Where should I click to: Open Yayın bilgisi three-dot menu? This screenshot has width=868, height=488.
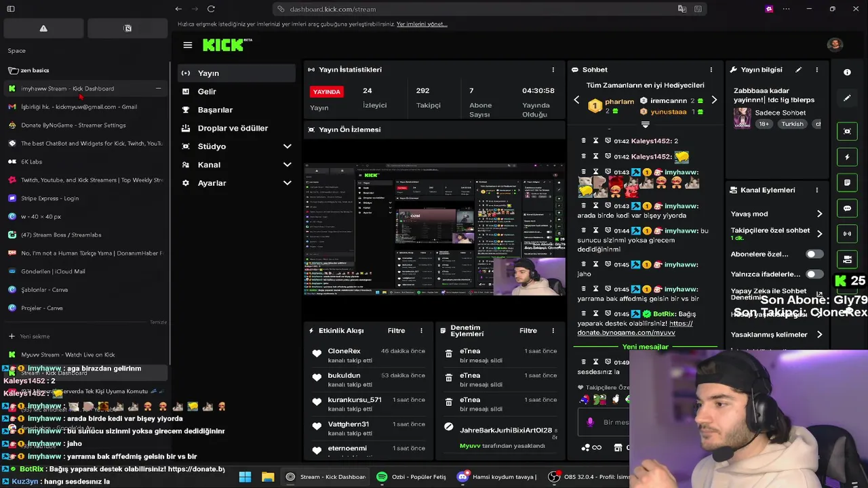click(x=816, y=70)
